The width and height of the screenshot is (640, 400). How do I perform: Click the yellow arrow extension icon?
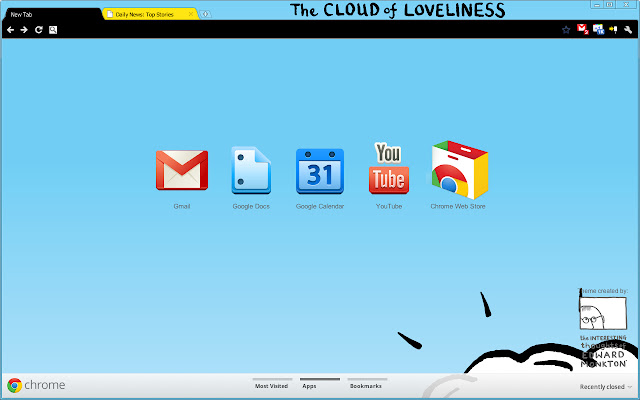click(x=613, y=29)
